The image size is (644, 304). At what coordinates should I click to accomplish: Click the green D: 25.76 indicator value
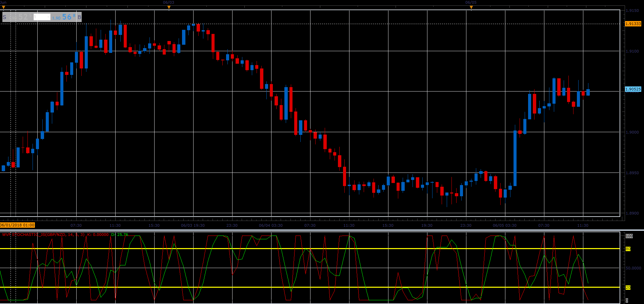click(x=120, y=235)
